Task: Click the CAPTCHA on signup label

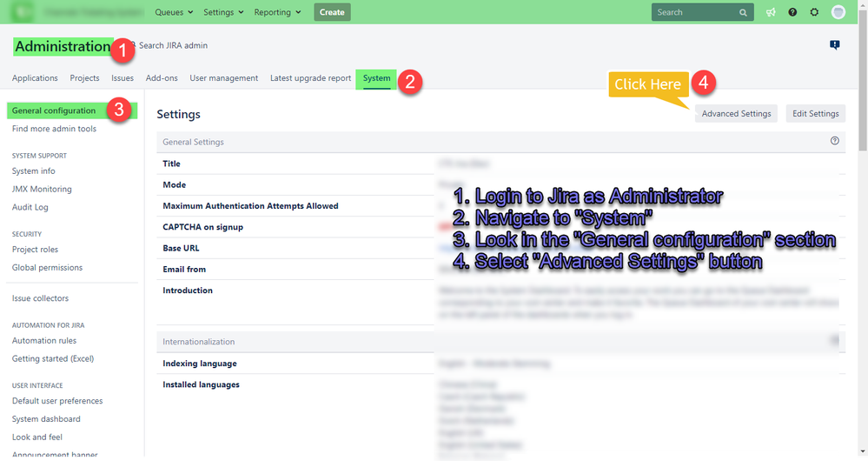Action: click(x=202, y=227)
